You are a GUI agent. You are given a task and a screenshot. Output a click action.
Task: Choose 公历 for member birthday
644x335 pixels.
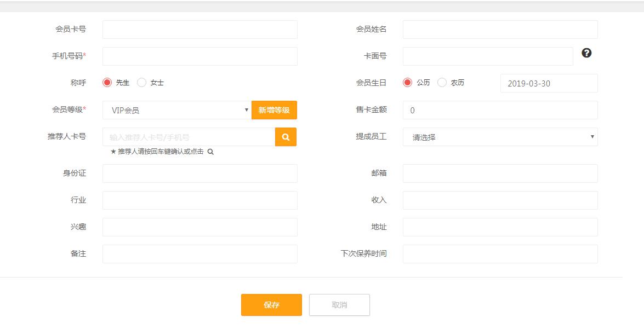(407, 83)
